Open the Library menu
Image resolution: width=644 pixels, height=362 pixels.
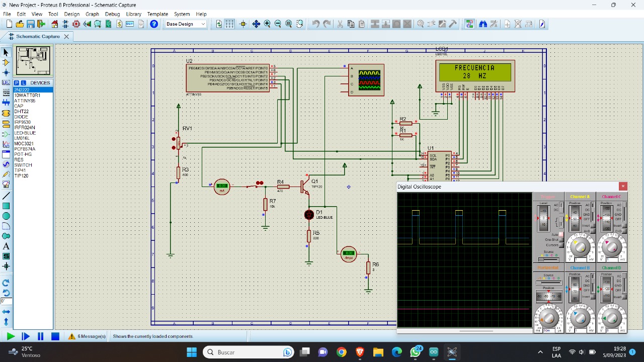(x=133, y=14)
